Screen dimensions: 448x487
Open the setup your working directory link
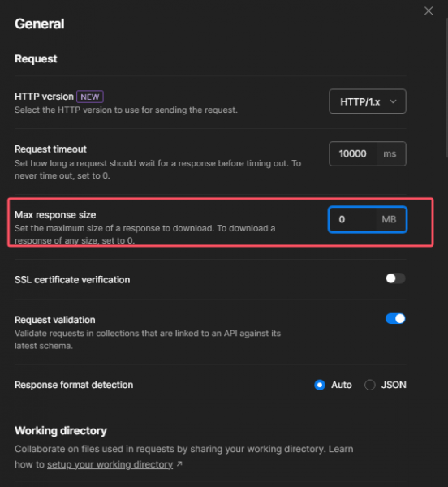pyautogui.click(x=110, y=464)
